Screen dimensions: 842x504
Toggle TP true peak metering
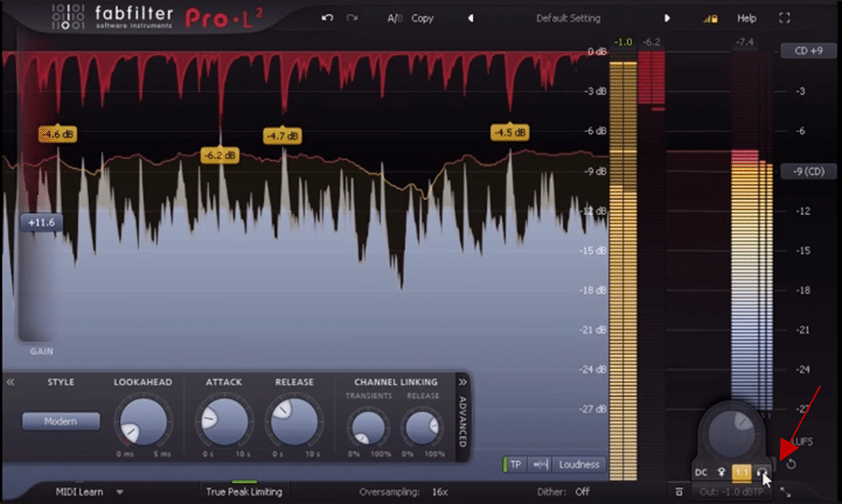click(515, 464)
